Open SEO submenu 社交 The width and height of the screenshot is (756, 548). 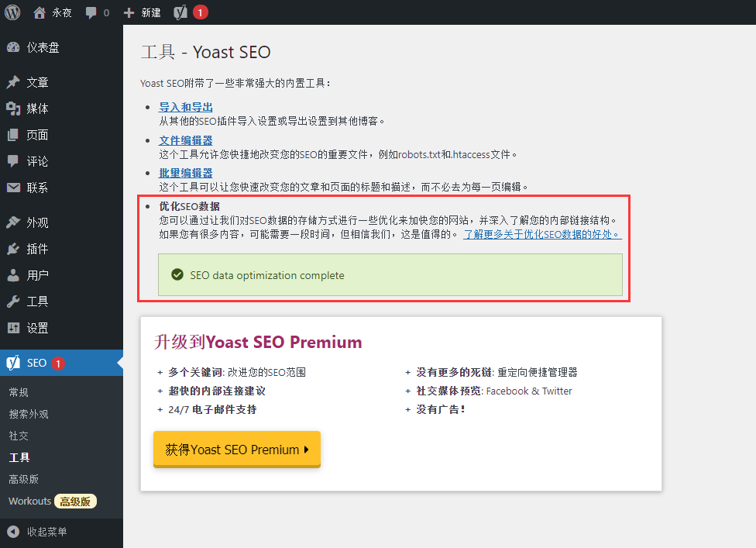pos(19,436)
